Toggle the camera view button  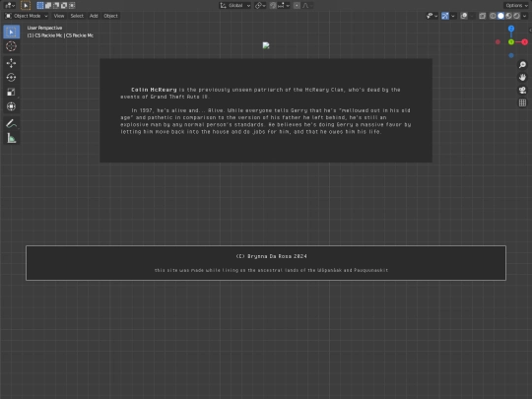coord(522,90)
